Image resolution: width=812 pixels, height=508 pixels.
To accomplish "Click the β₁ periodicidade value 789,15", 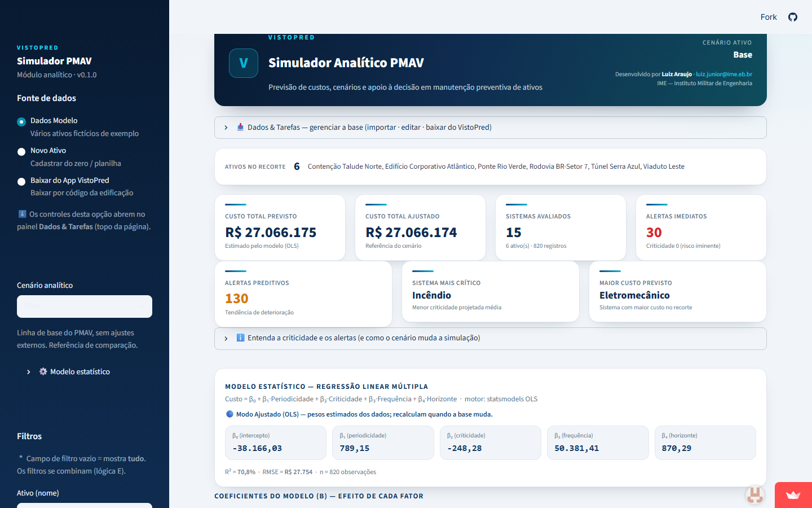I will tap(355, 448).
